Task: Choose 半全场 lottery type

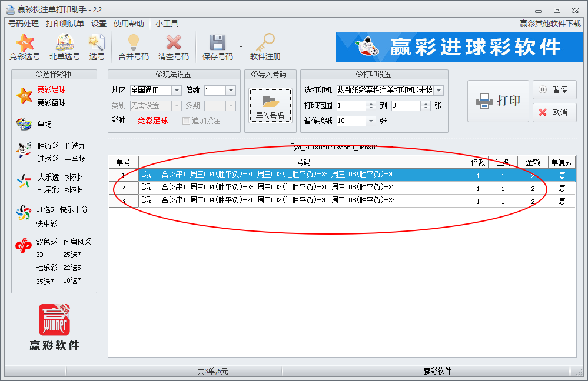Action: (x=75, y=159)
